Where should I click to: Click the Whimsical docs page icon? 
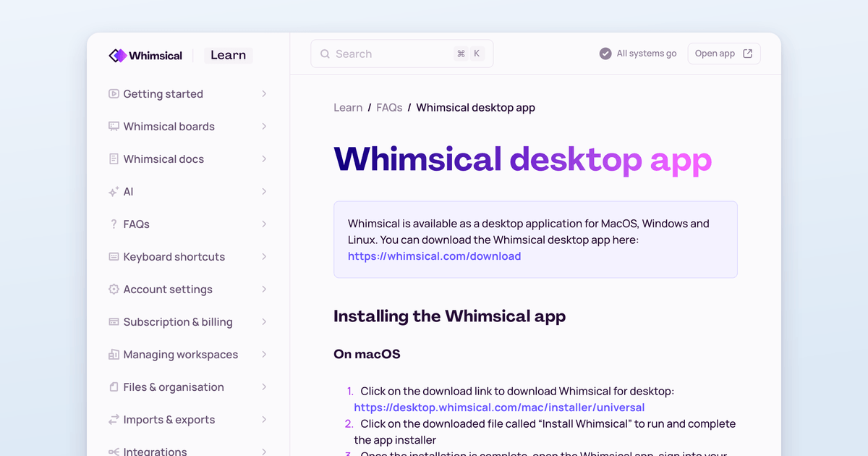point(114,159)
